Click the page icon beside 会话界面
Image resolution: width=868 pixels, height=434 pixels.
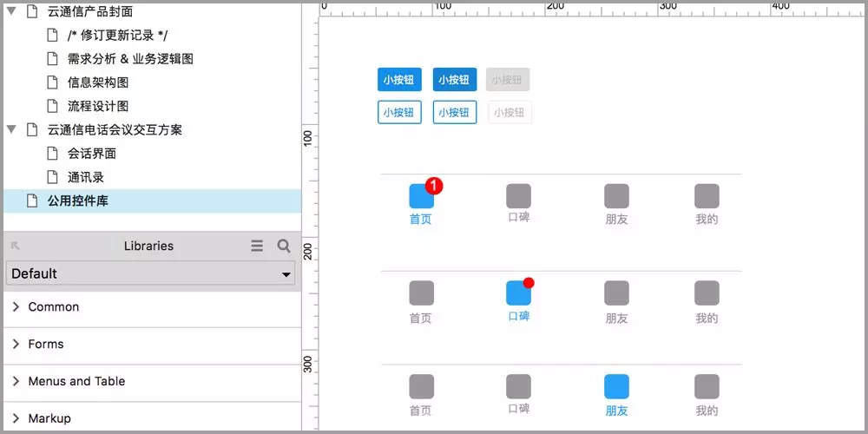tap(52, 154)
